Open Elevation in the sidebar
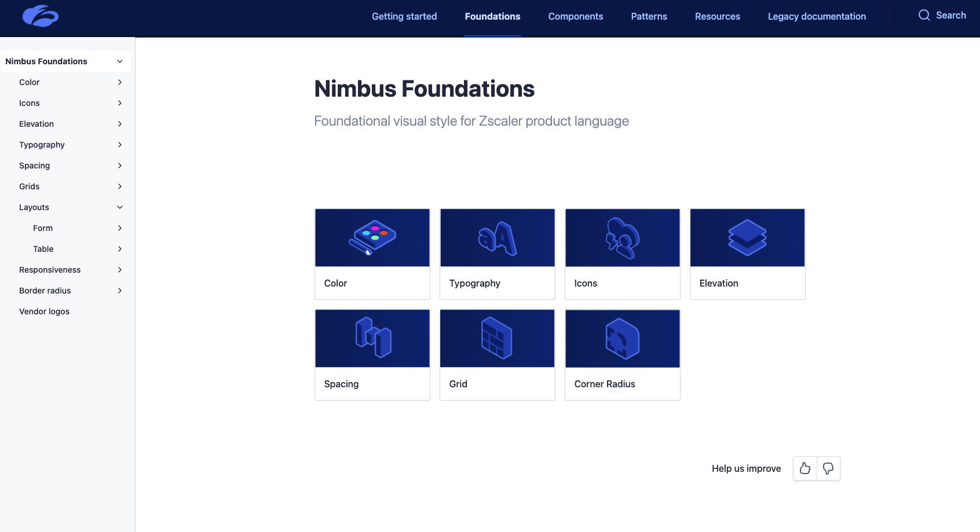This screenshot has width=980, height=532. (36, 124)
